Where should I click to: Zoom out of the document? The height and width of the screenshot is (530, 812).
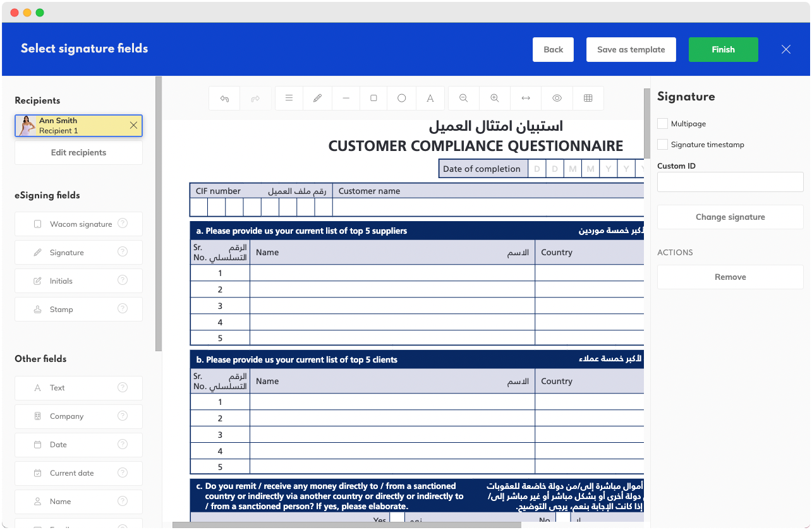(463, 99)
